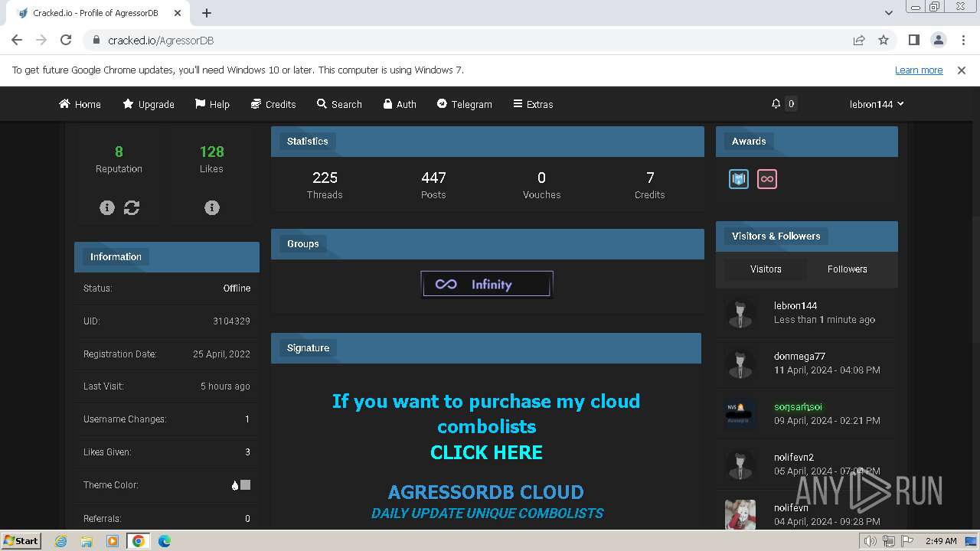
Task: Click the share page icon in address bar
Action: (859, 40)
